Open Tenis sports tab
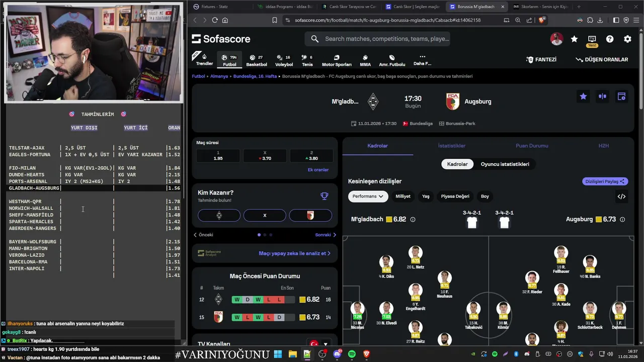Screen dimensions: 644x362 (x=307, y=60)
